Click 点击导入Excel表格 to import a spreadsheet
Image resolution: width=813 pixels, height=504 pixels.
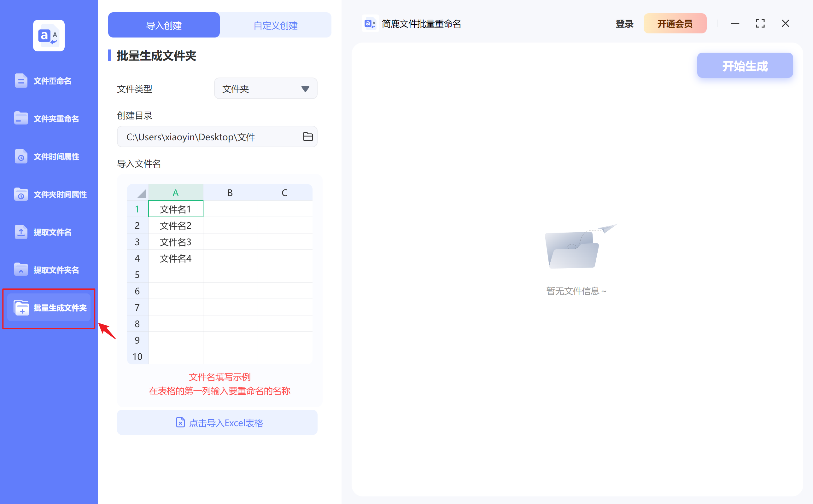pyautogui.click(x=217, y=423)
